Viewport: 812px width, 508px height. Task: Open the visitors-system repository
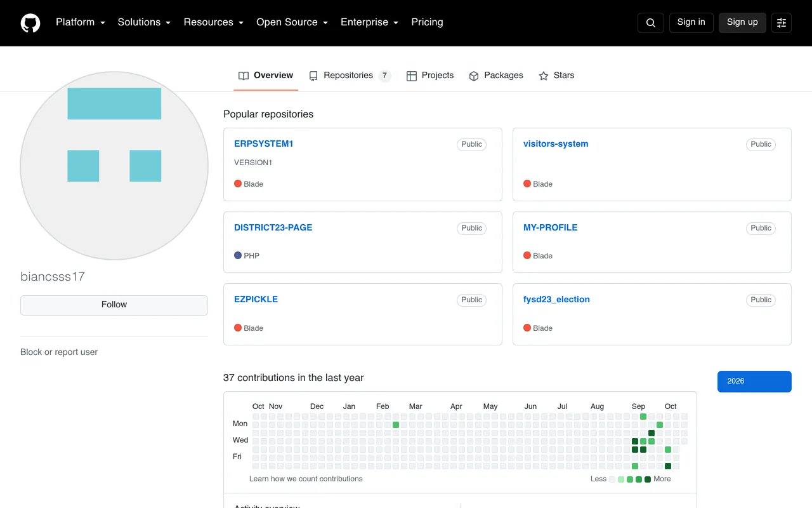[x=556, y=144]
